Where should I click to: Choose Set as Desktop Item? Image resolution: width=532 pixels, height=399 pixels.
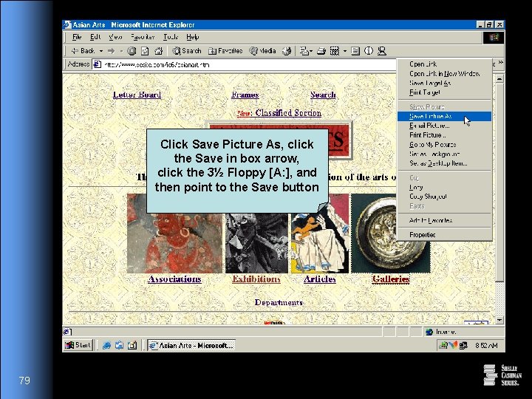coord(444,163)
